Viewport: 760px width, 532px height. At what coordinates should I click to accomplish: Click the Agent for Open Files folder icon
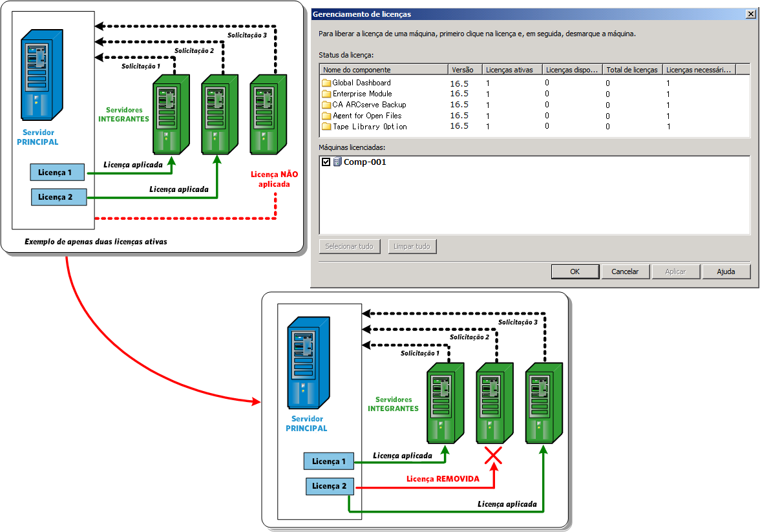tap(326, 116)
